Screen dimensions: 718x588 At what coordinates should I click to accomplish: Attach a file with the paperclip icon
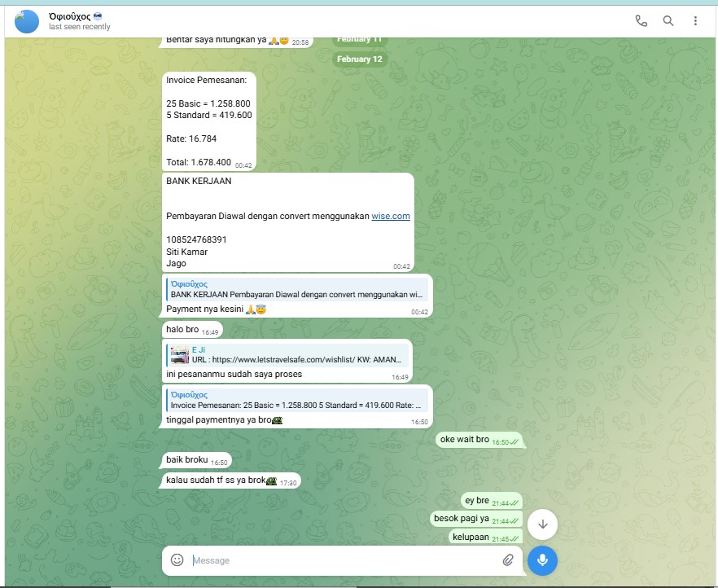point(507,560)
